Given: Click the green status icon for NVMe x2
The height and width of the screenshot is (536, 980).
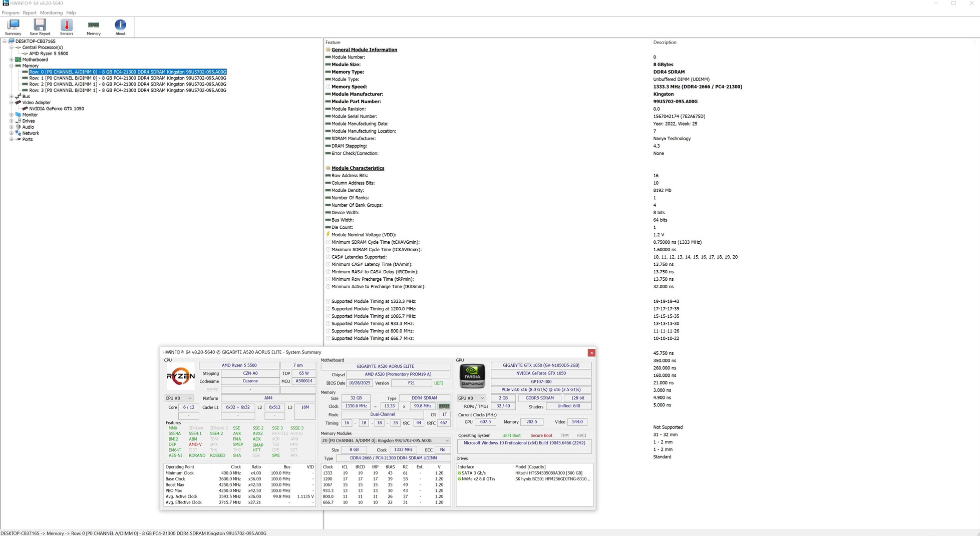Looking at the screenshot, I should 459,479.
